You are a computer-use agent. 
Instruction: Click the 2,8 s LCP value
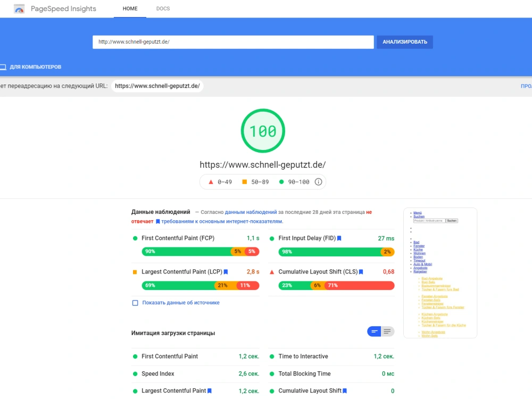253,272
